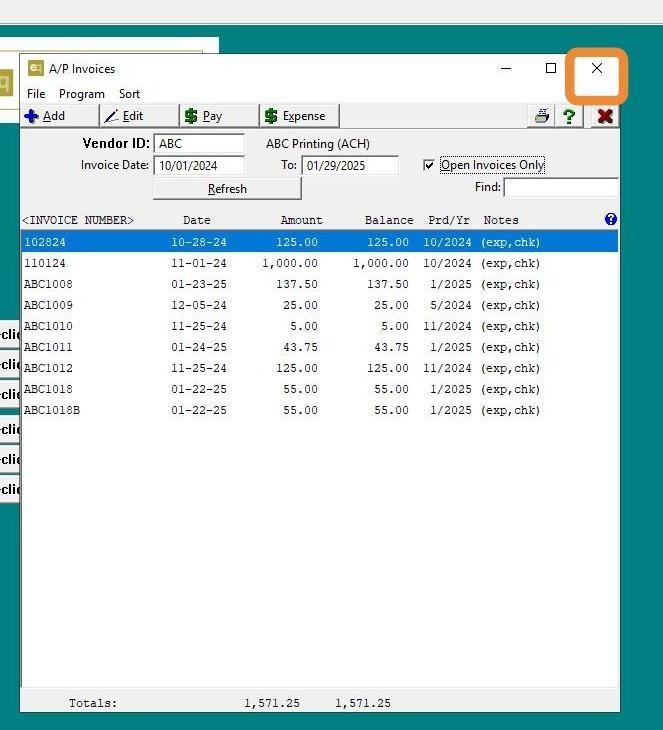Click the Notes column header
The image size is (663, 730).
501,220
